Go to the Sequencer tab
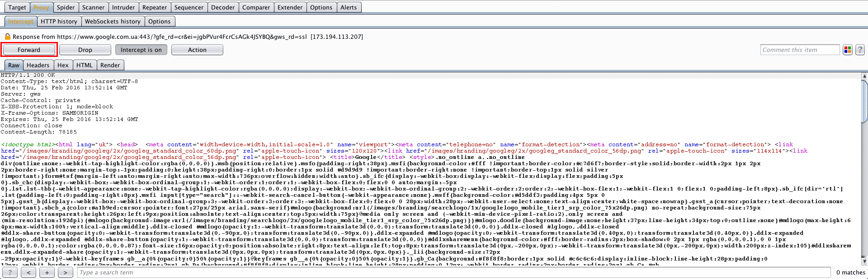Image resolution: width=868 pixels, height=279 pixels. click(x=189, y=7)
